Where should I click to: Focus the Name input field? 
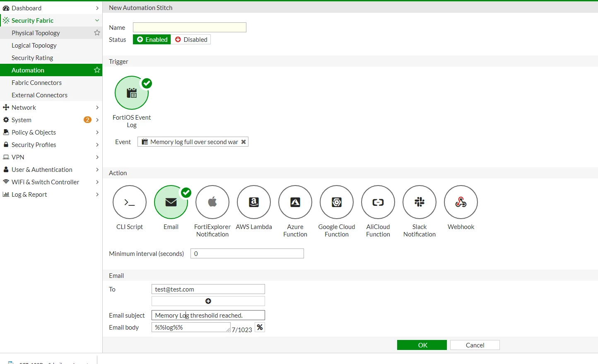190,27
